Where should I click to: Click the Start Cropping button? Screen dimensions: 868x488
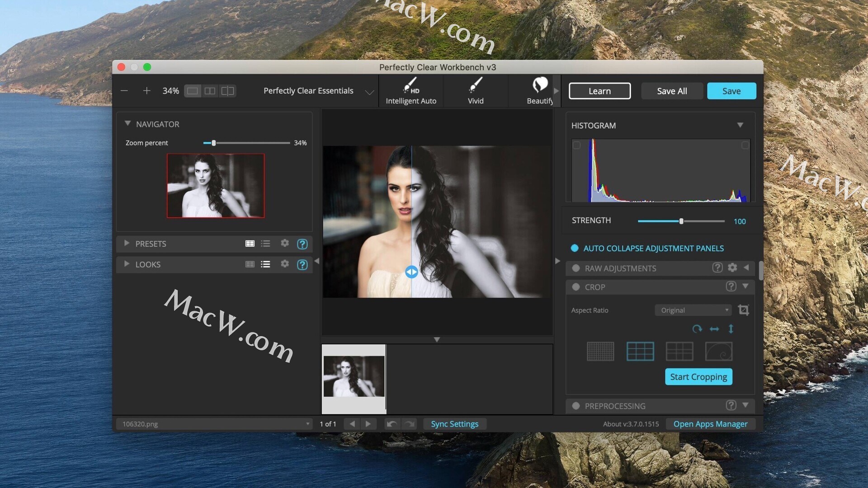click(698, 377)
